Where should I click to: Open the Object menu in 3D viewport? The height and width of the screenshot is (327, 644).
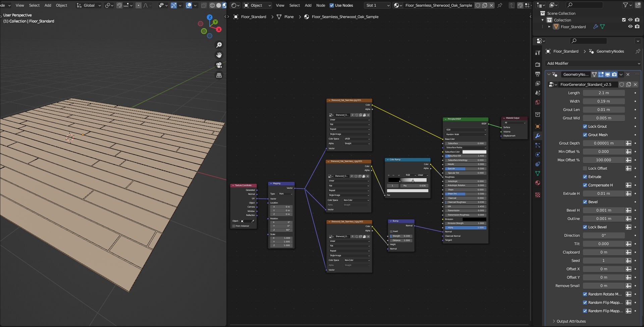click(61, 5)
